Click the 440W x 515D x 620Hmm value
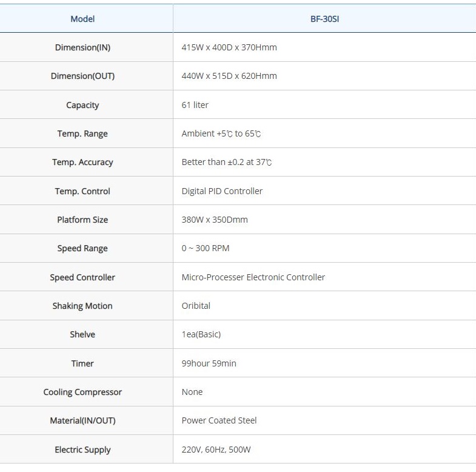Screen dimensions: 476x472 pos(229,76)
